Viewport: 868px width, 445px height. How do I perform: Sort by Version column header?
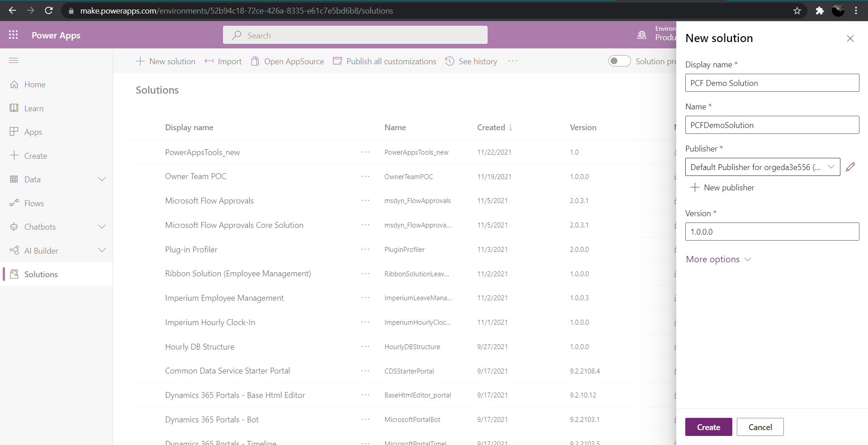[x=583, y=128]
